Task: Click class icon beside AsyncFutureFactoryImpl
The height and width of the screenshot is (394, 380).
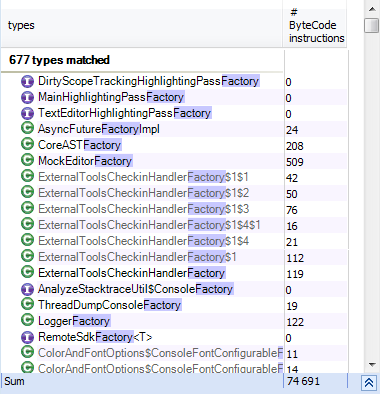Action: (27, 128)
